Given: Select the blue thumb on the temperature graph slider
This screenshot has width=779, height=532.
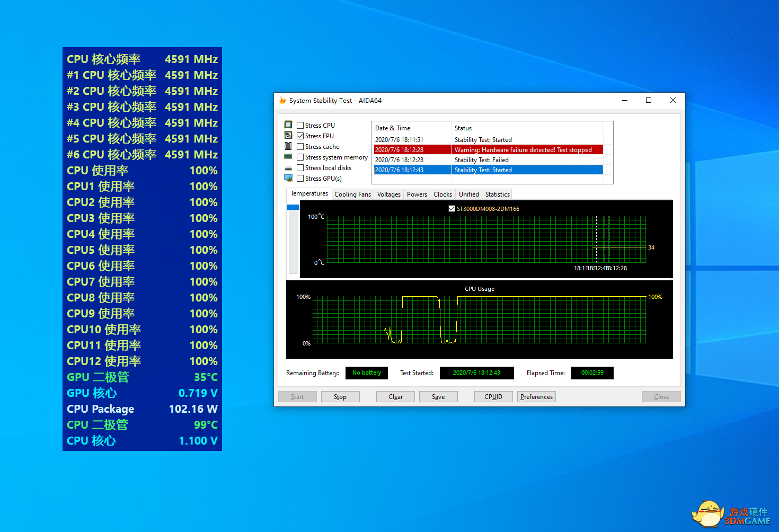Looking at the screenshot, I should [x=293, y=207].
